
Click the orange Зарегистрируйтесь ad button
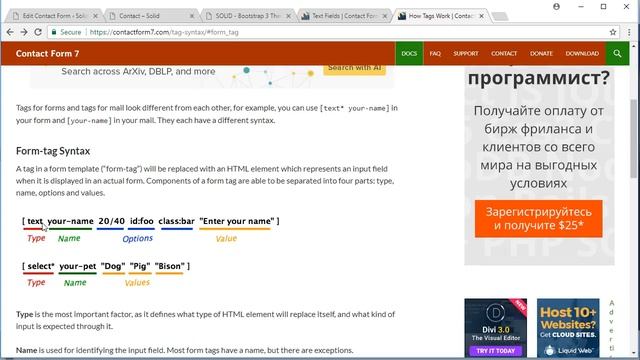(538, 218)
